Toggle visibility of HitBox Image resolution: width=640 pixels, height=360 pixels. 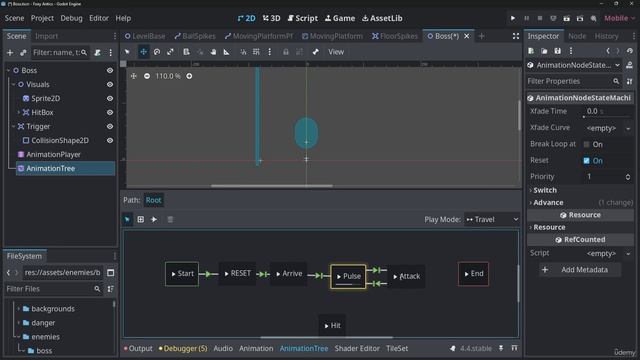[110, 112]
